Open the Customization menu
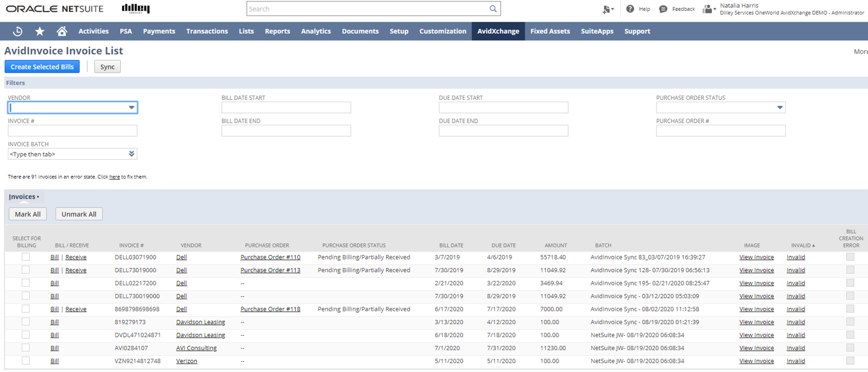The width and height of the screenshot is (868, 372). pyautogui.click(x=442, y=31)
